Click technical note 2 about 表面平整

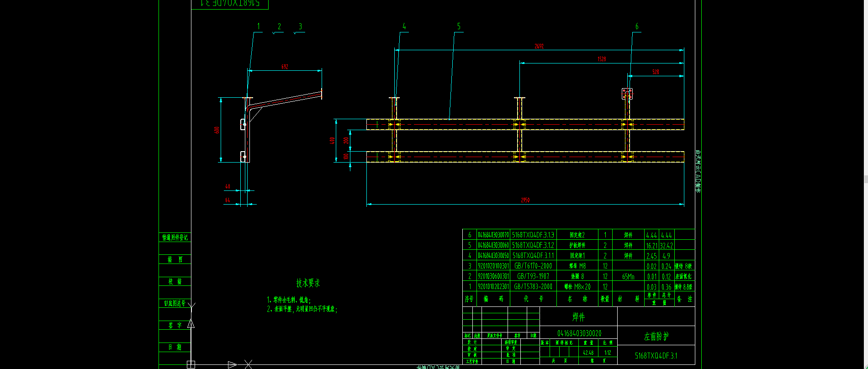click(x=302, y=309)
